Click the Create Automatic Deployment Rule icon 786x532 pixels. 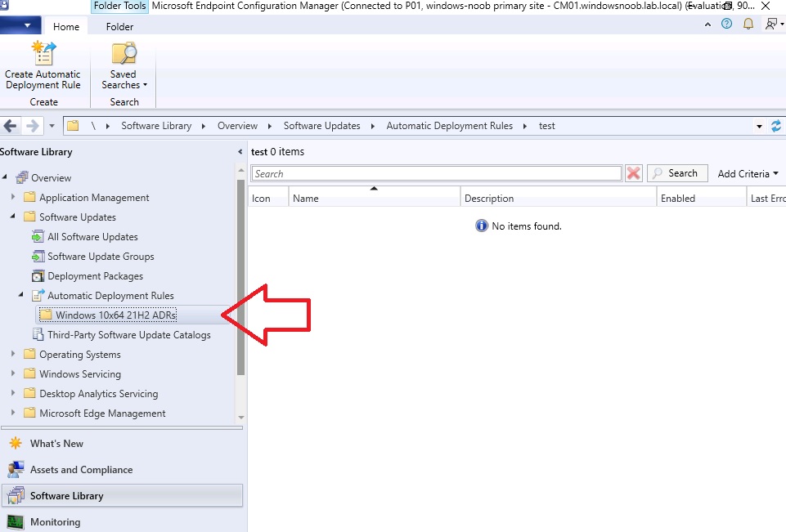coord(43,54)
